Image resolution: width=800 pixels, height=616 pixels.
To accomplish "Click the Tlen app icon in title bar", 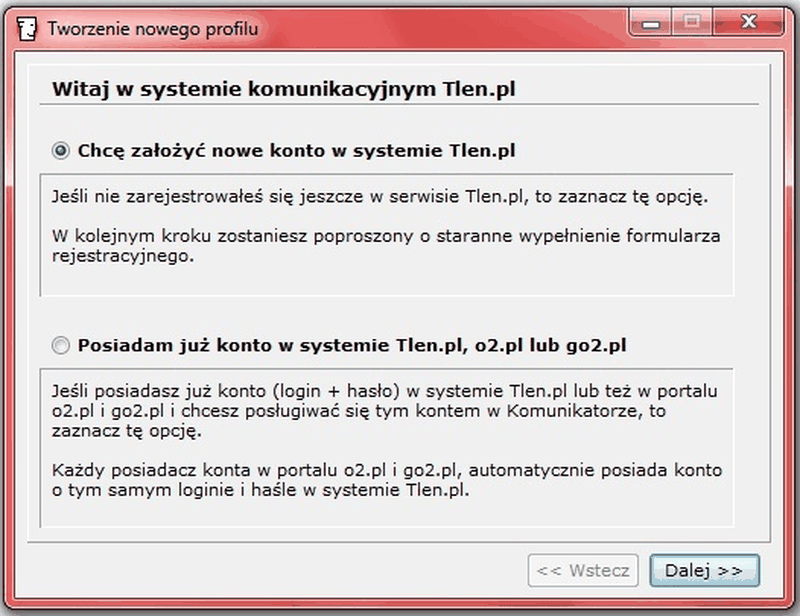I will click(x=27, y=29).
